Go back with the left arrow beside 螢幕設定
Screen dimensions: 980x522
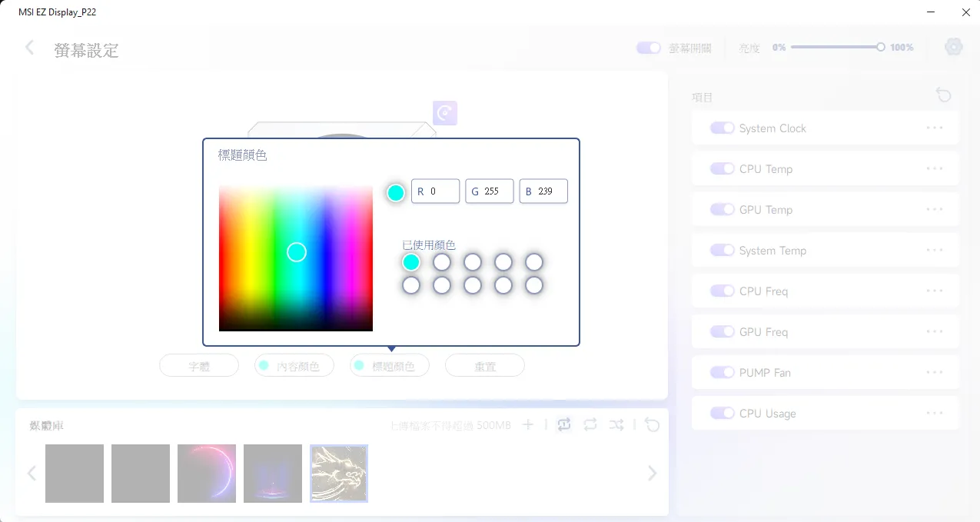(29, 48)
